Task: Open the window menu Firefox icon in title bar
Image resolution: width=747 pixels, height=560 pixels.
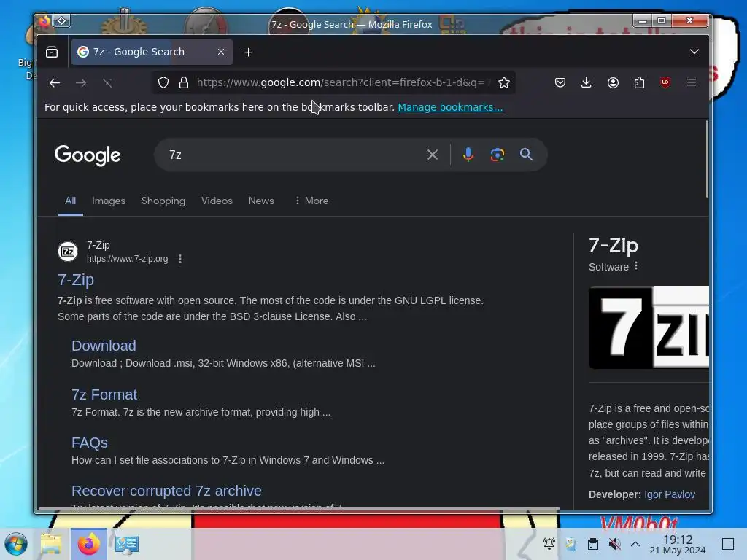Action: [44, 21]
